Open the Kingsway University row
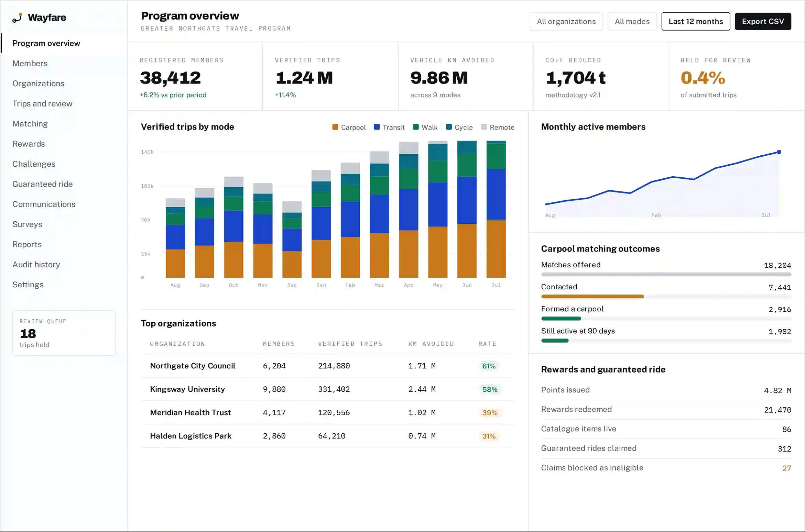Screen dimensions: 805x532 point(328,389)
